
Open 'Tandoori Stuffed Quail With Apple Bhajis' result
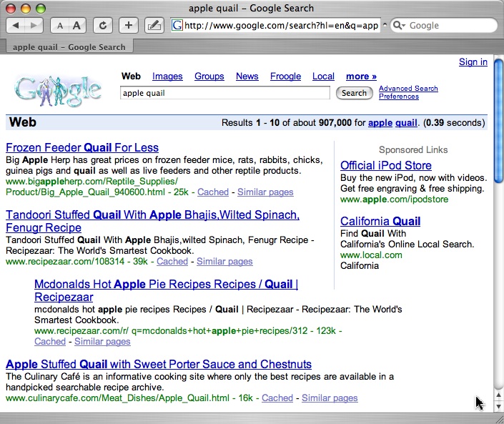pos(153,221)
